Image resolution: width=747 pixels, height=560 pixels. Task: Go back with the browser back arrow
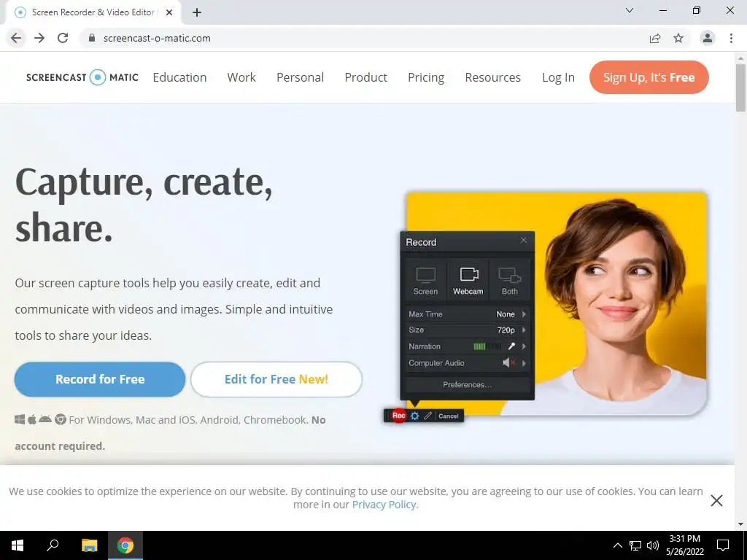pyautogui.click(x=16, y=38)
